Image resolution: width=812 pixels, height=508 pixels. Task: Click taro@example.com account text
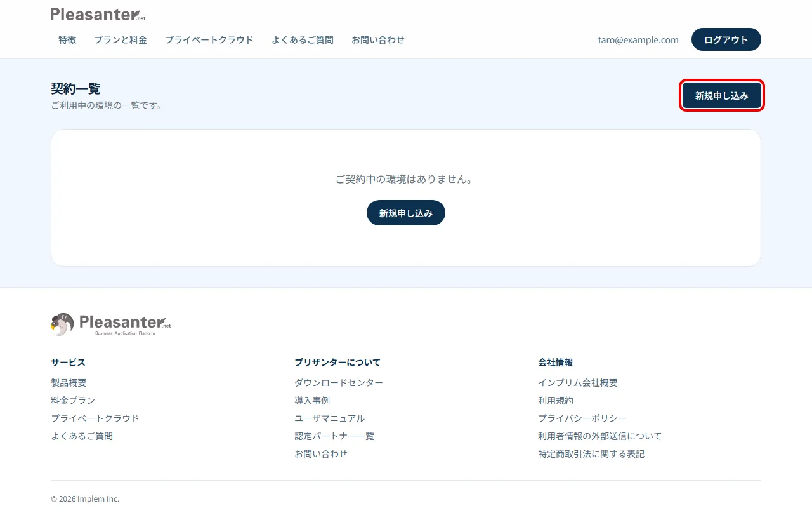click(x=638, y=39)
